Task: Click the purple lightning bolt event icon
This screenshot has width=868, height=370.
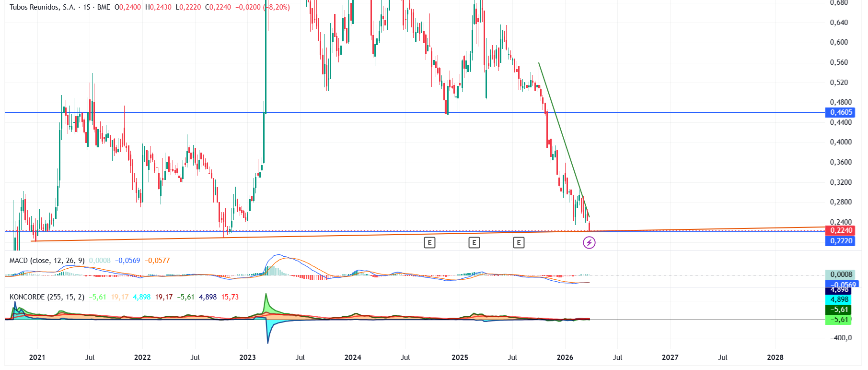Action: pos(589,243)
